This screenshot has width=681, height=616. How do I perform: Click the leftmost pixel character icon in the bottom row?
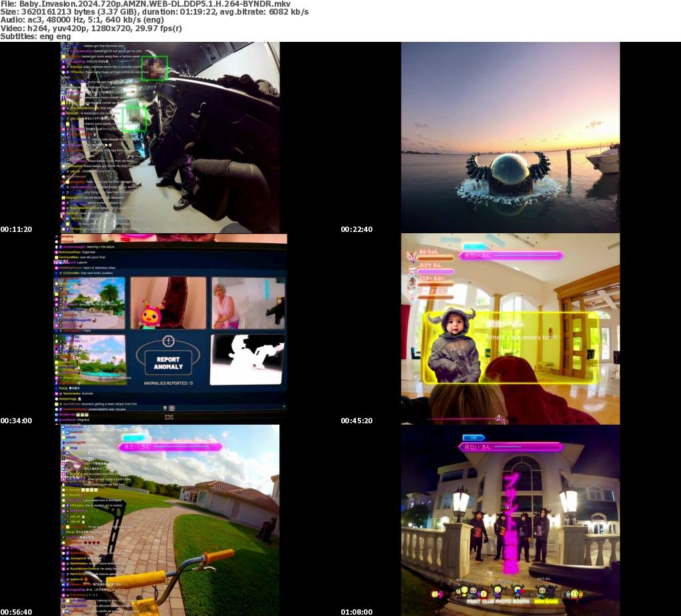(437, 593)
